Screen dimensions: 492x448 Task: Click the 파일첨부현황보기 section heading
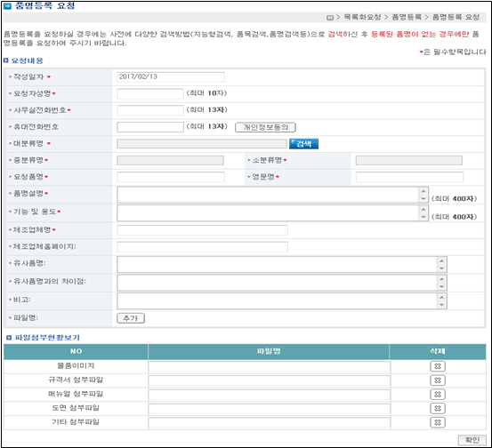[47, 338]
